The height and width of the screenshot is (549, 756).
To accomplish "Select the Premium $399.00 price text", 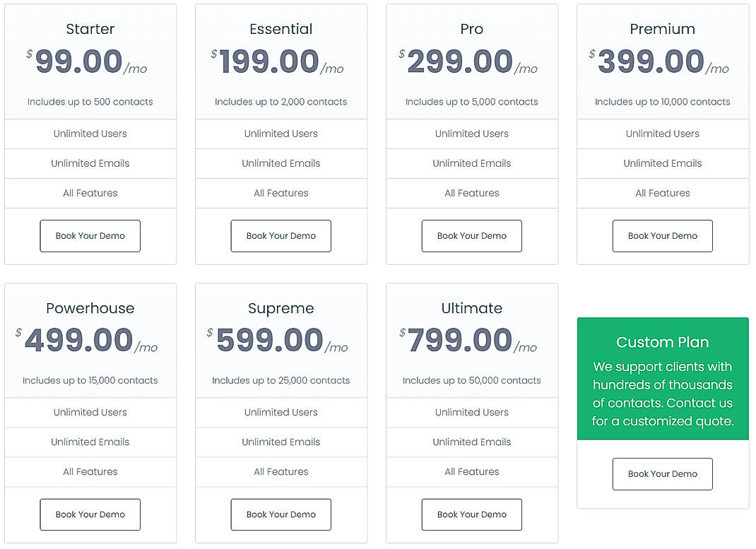I will click(x=662, y=60).
